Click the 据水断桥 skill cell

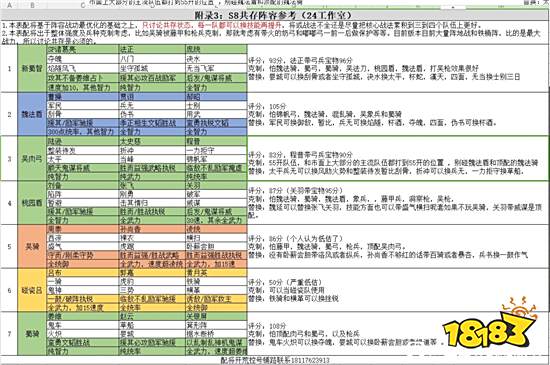point(216,334)
